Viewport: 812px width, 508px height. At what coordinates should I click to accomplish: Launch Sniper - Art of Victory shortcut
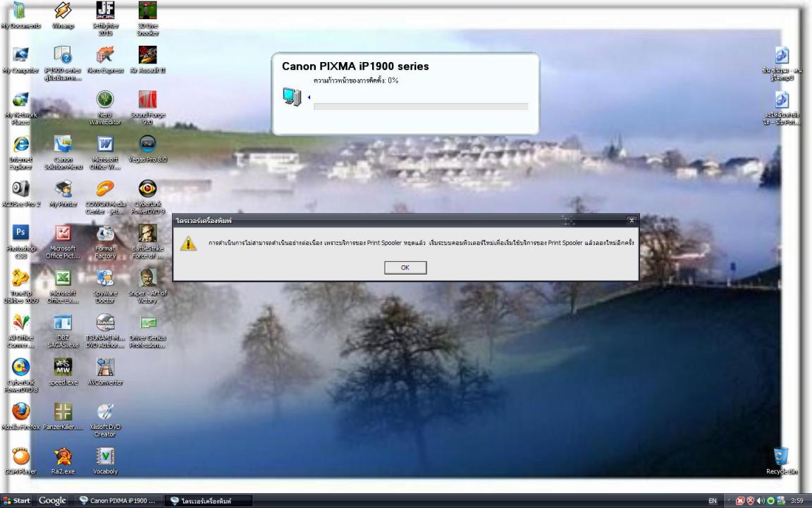pyautogui.click(x=147, y=286)
